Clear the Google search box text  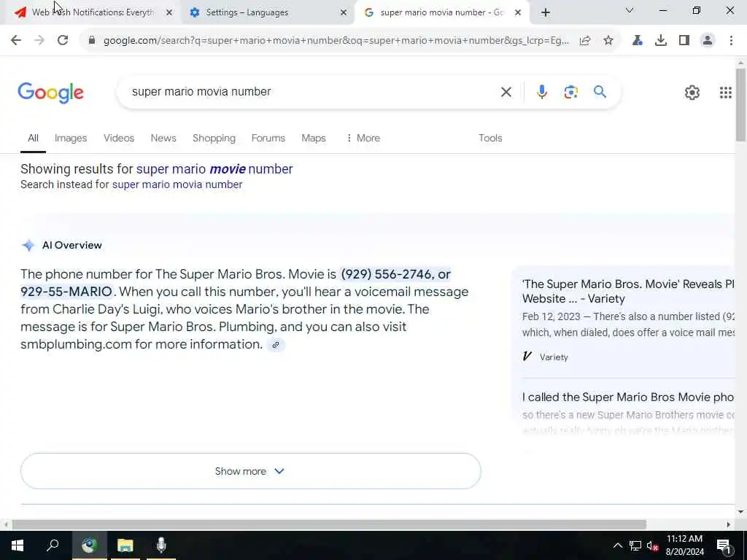click(506, 92)
